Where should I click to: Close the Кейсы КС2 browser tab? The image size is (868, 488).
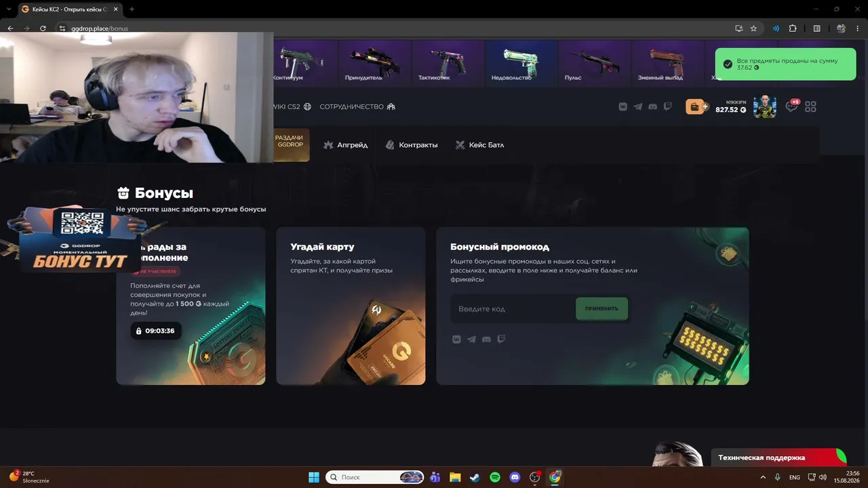(116, 9)
